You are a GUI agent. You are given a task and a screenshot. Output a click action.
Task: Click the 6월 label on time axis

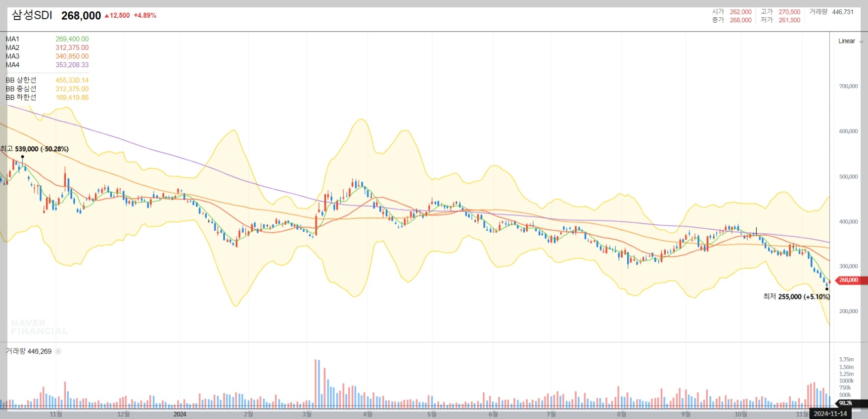[493, 414]
